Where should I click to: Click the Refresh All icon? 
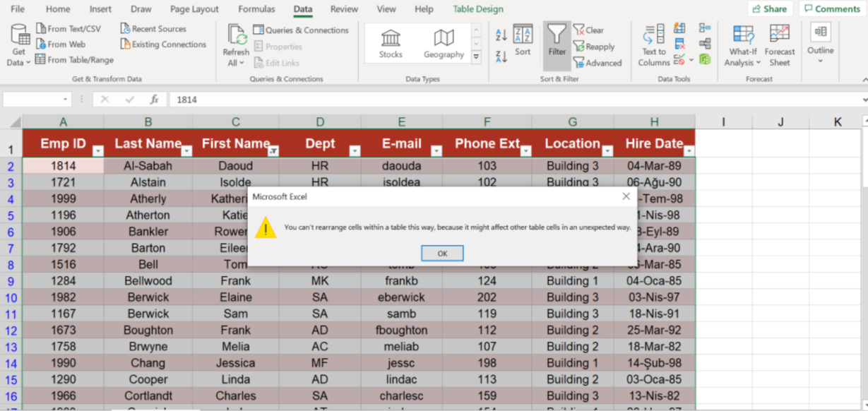[x=236, y=34]
